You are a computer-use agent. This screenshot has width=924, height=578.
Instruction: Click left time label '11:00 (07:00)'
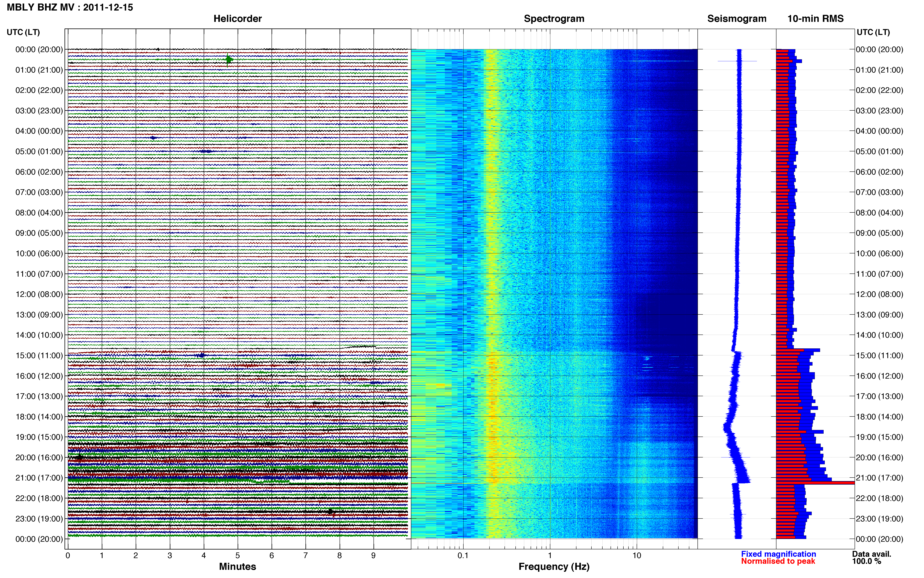(39, 274)
